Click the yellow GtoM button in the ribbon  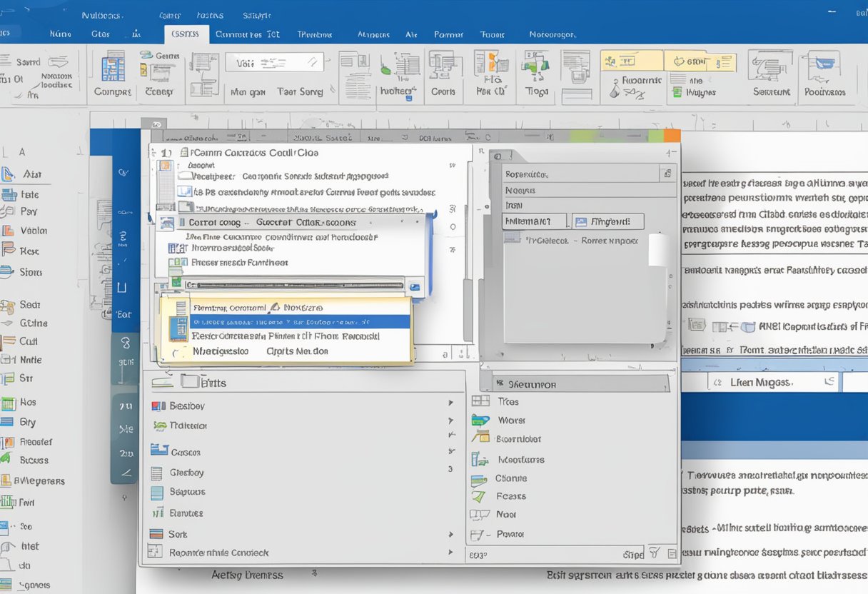[700, 61]
